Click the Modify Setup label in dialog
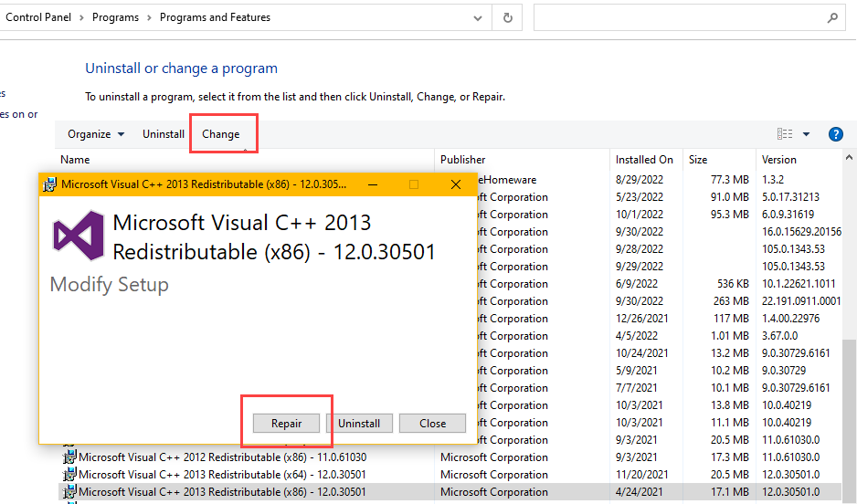 [x=110, y=285]
